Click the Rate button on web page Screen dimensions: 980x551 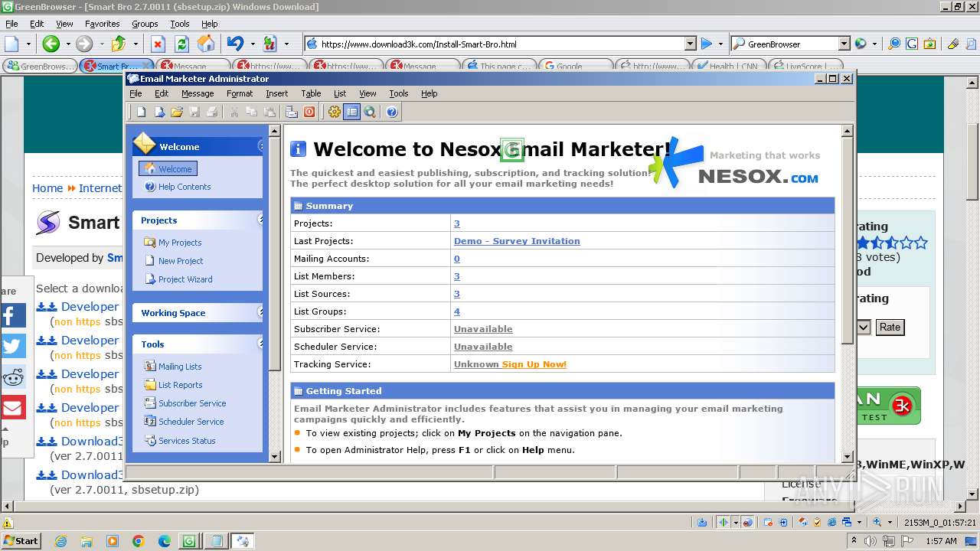coord(890,327)
